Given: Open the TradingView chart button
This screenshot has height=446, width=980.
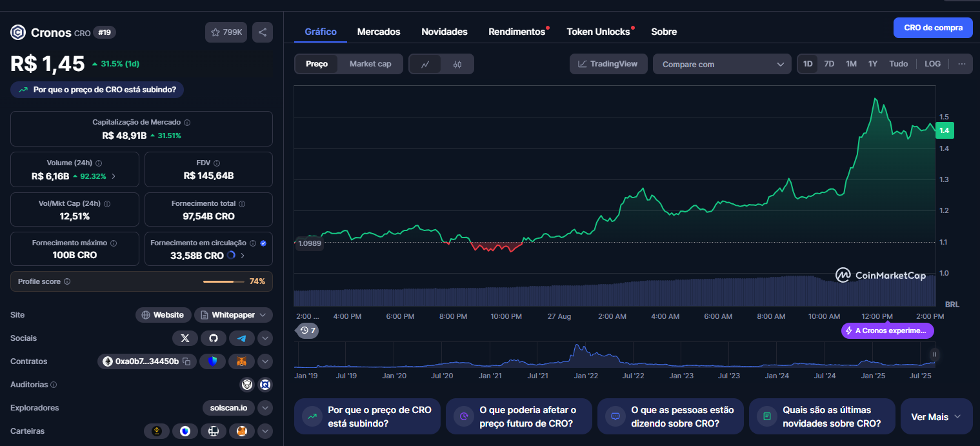Looking at the screenshot, I should [x=608, y=64].
